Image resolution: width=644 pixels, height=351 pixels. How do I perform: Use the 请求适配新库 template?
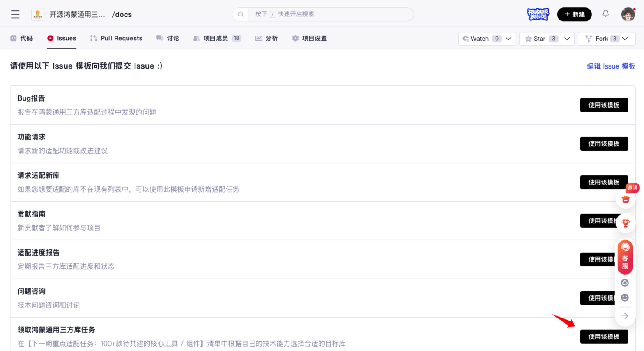point(604,182)
